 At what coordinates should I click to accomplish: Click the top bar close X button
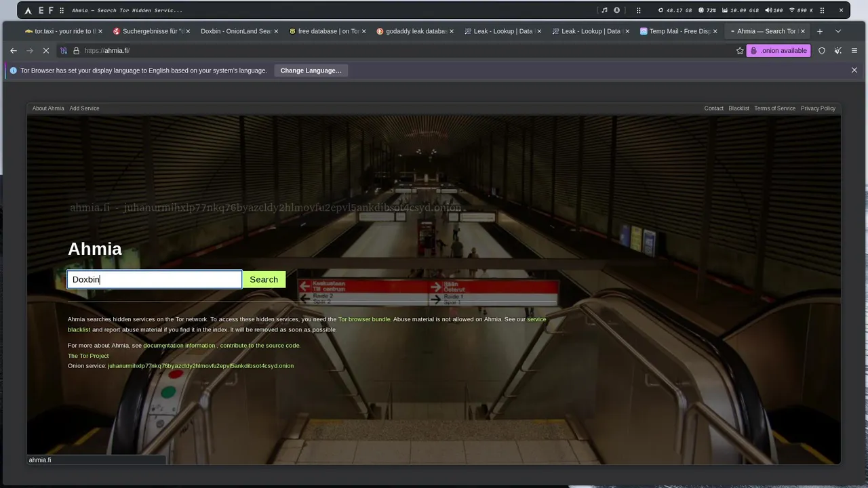tap(842, 10)
